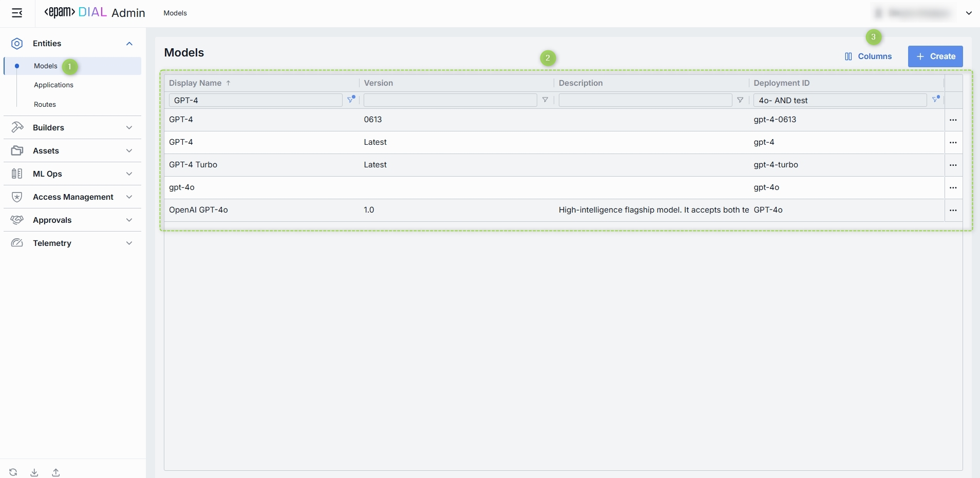Open the Deployment ID filter icon
Viewport: 980px width, 478px height.
[x=936, y=100]
